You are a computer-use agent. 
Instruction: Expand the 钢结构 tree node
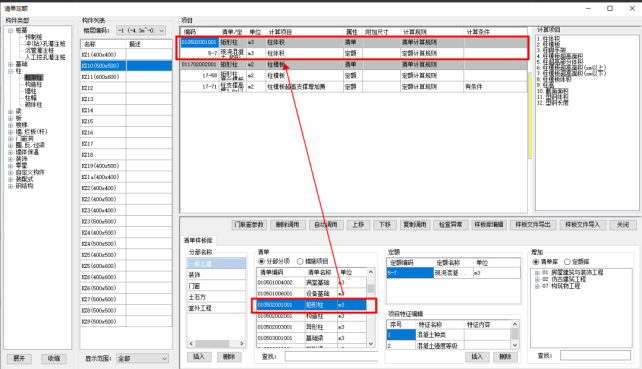[x=10, y=186]
